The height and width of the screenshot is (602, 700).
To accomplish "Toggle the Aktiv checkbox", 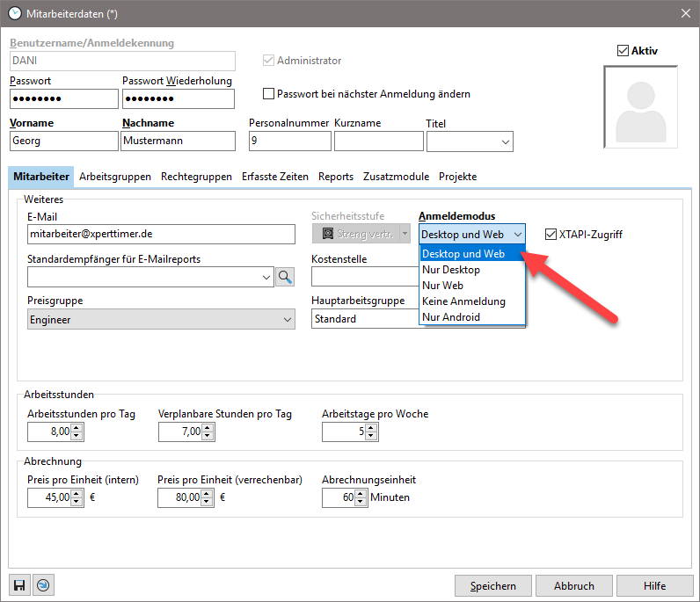I will pyautogui.click(x=623, y=51).
